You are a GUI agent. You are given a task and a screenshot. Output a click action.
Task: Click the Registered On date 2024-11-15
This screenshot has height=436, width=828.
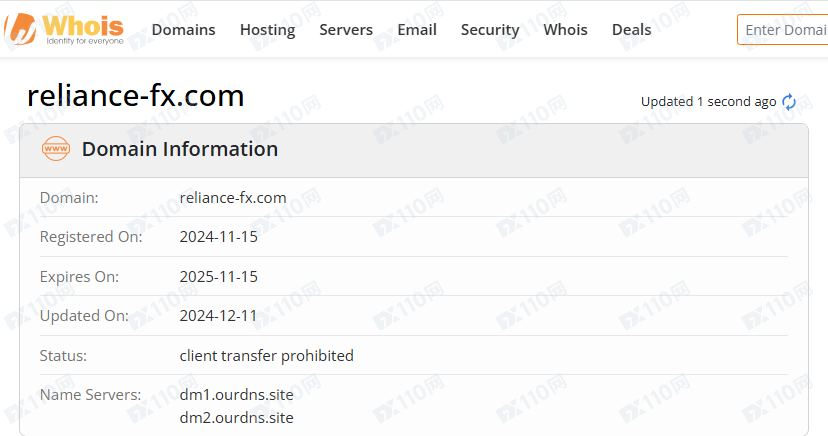[x=219, y=236]
